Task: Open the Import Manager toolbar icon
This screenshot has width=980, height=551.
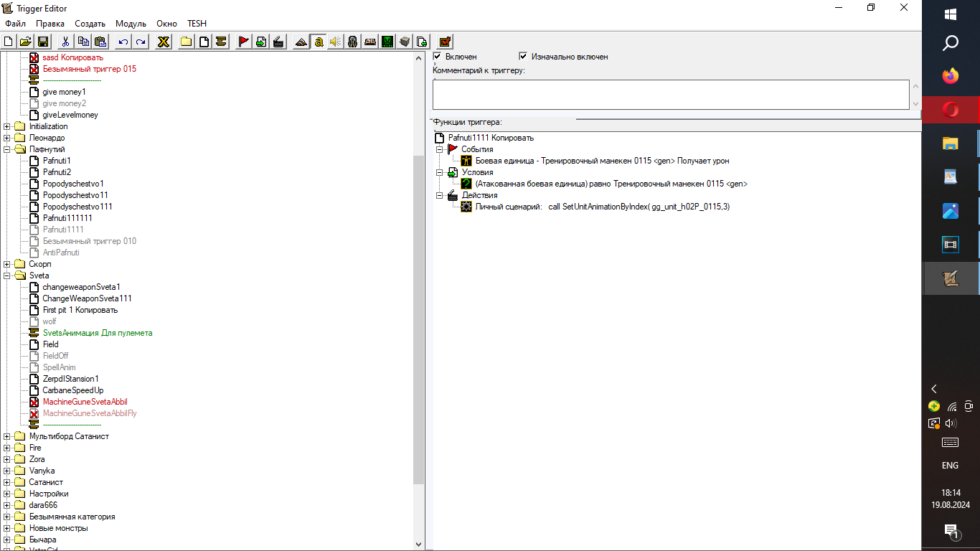Action: click(422, 42)
